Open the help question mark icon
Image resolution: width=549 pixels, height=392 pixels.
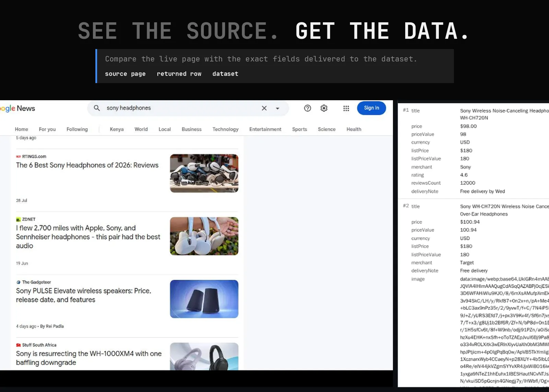[307, 108]
